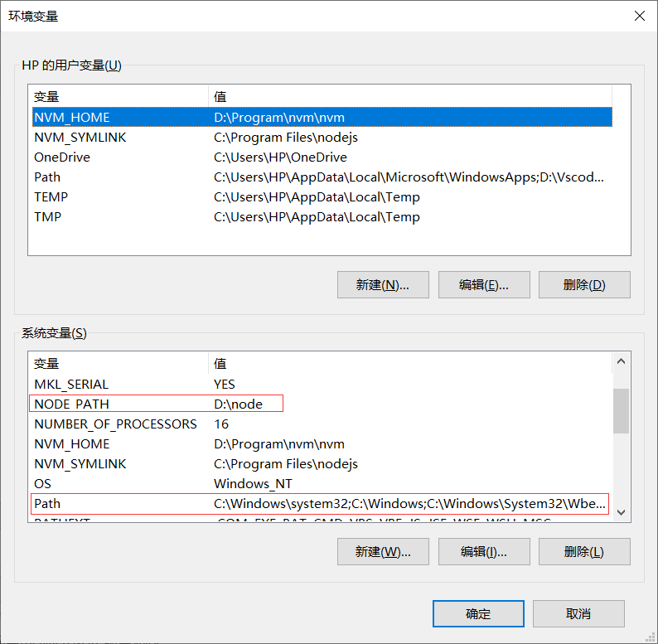Select NODE_PATH system variable row
Screen dimensions: 658x644
71,404
